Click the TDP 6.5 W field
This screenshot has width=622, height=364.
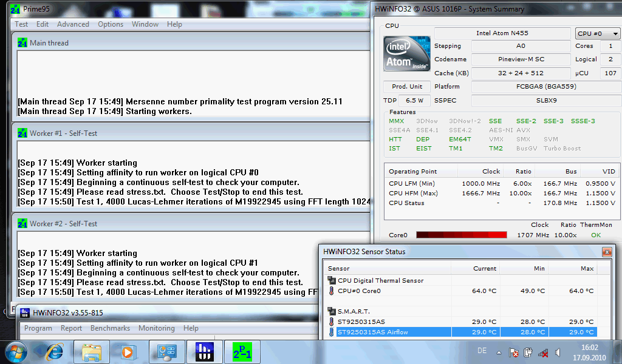point(414,101)
